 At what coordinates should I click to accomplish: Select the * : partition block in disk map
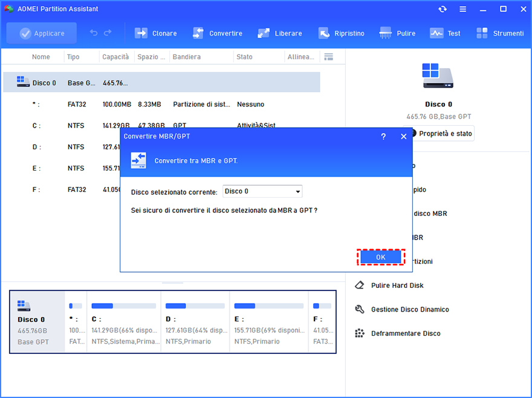pos(76,322)
